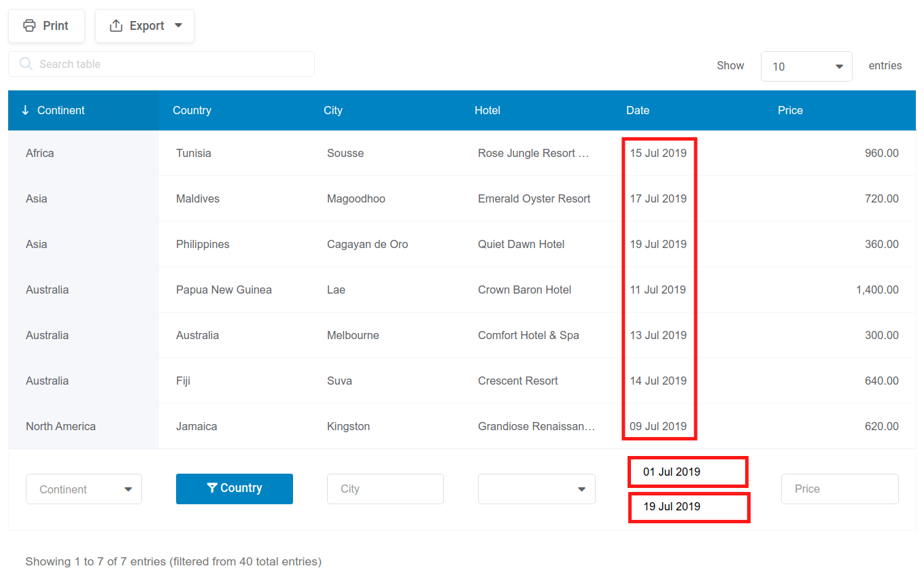Open the Continent filter dropdown
Screen dimensions: 924x579
(84, 489)
